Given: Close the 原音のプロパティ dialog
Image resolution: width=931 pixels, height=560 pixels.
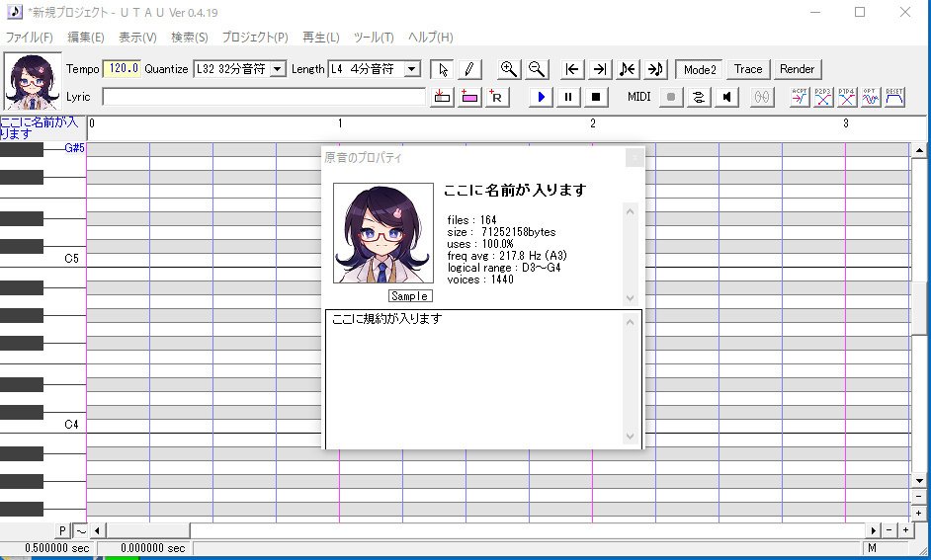Looking at the screenshot, I should point(635,157).
